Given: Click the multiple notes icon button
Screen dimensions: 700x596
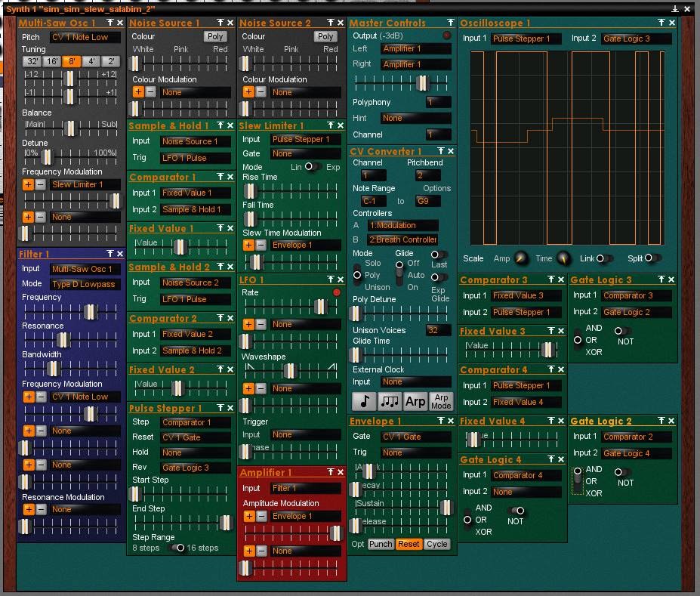Looking at the screenshot, I should [x=390, y=402].
